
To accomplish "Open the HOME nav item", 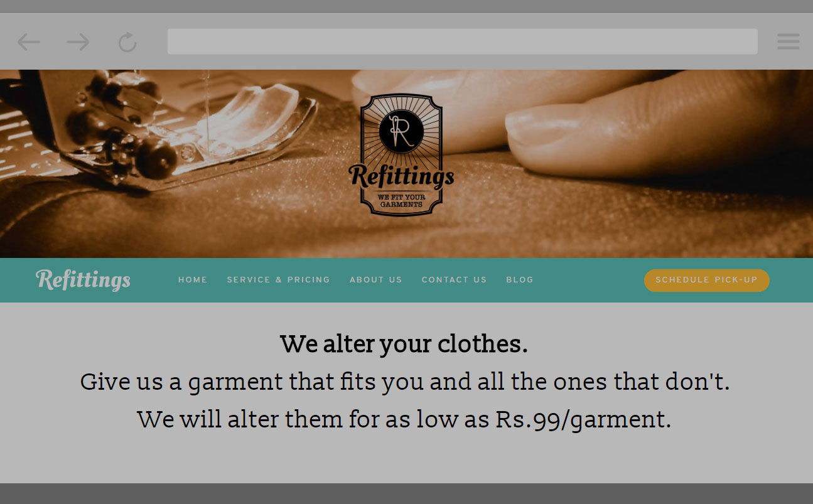I will pos(193,280).
